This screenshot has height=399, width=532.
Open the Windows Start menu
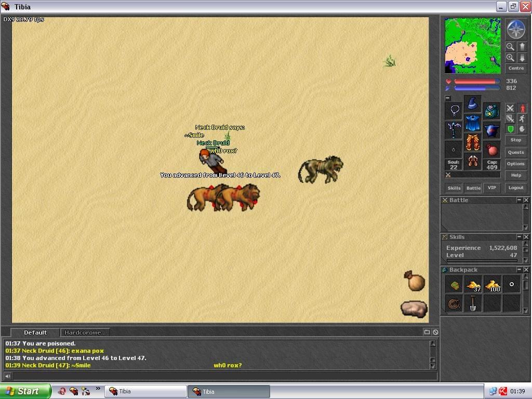[26, 391]
